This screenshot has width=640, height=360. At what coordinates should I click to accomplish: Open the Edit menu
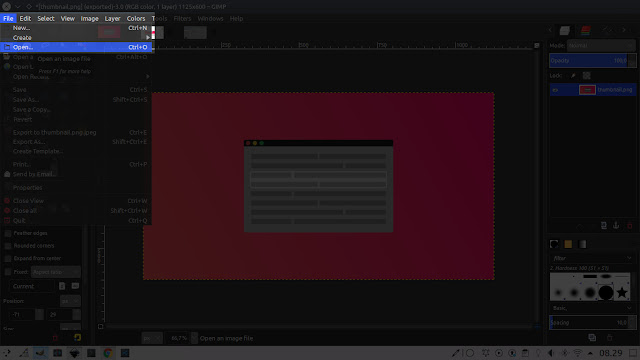(x=25, y=18)
